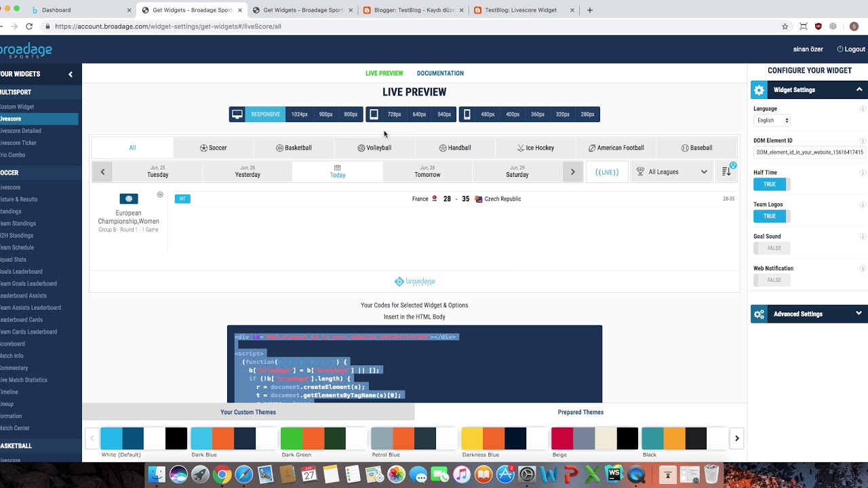The height and width of the screenshot is (488, 868).
Task: Go to next dates arrow
Action: point(572,171)
